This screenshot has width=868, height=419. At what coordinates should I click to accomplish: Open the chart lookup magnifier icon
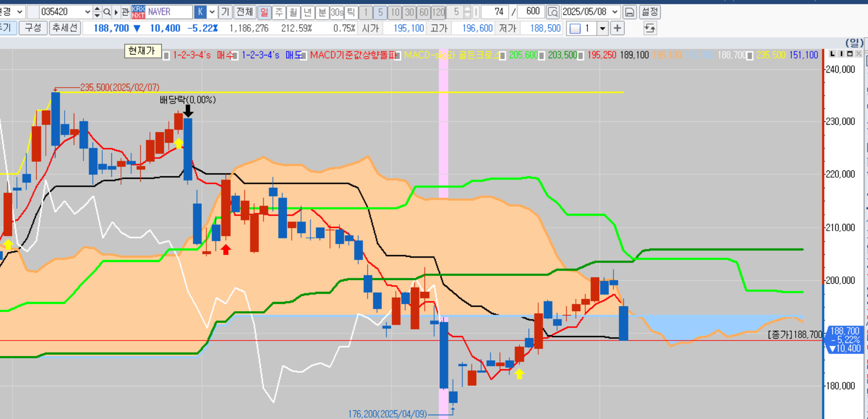[x=553, y=12]
